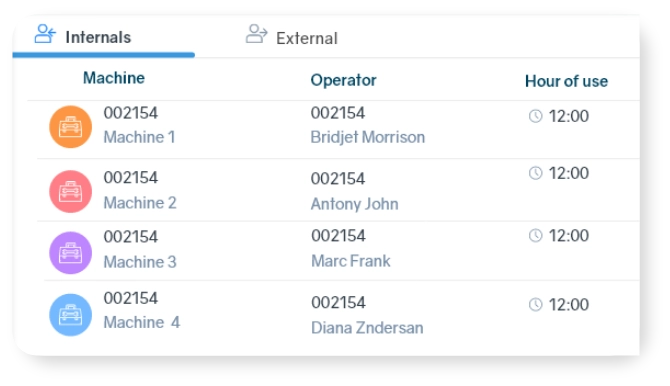Click the clock icon in Machine 1 row
Viewport: 670px width, 386px height.
(535, 116)
